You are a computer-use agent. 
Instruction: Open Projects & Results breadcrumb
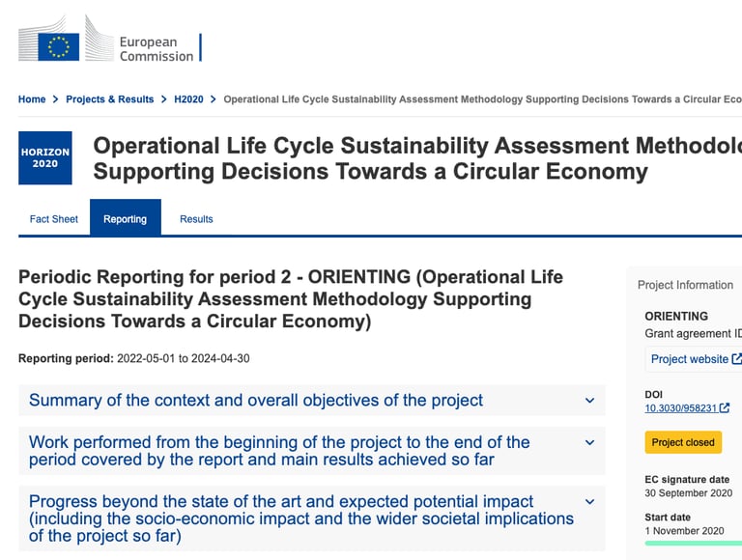(110, 99)
